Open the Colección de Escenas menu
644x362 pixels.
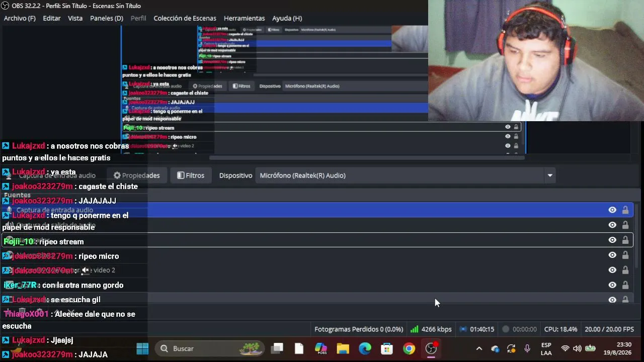185,18
